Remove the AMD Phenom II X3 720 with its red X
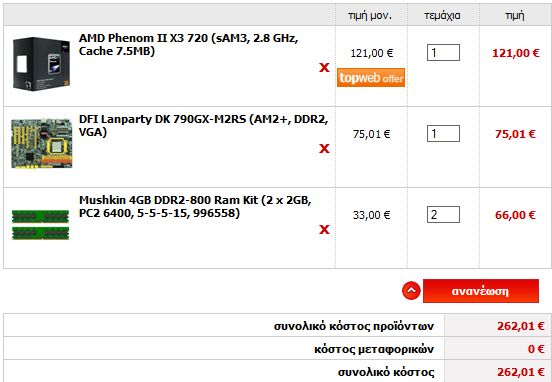The height and width of the screenshot is (382, 552). coord(324,67)
